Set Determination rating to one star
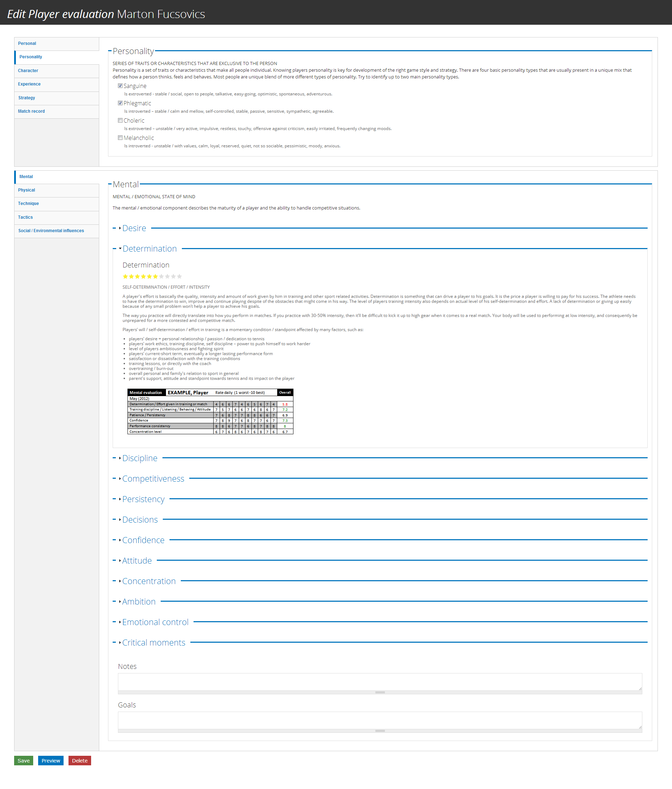 125,276
